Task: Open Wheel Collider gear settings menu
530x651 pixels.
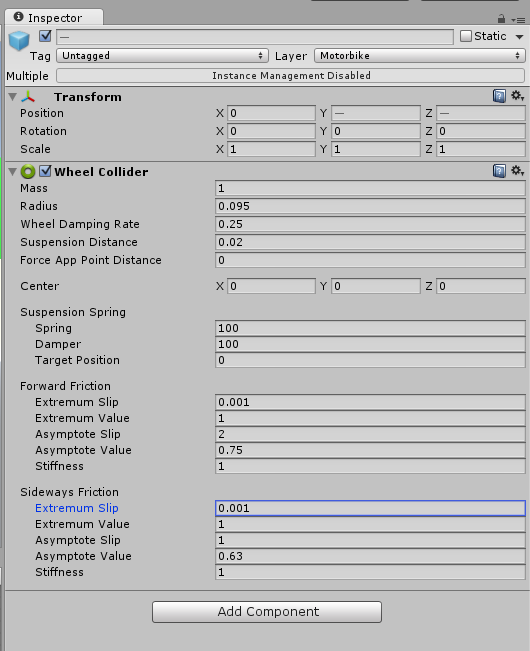Action: pyautogui.click(x=517, y=171)
